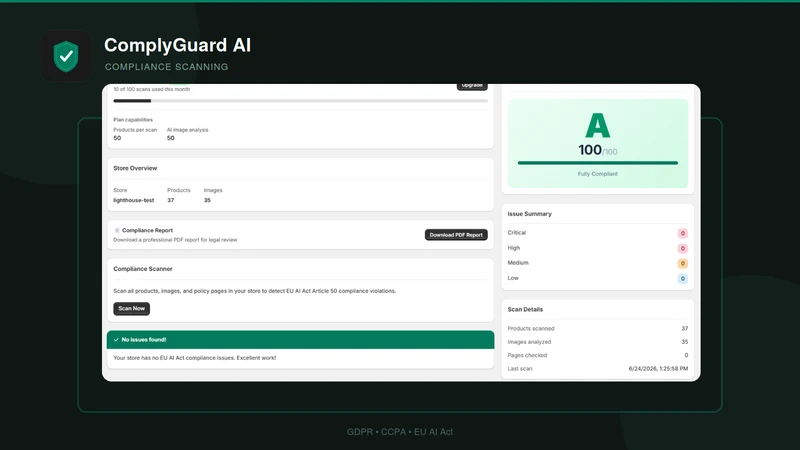This screenshot has width=800, height=450.
Task: Click the Images analyzed value 35
Action: click(x=685, y=342)
